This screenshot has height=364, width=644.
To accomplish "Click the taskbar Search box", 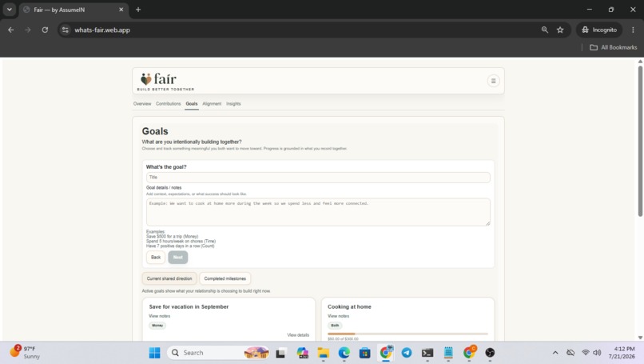I will pyautogui.click(x=218, y=353).
